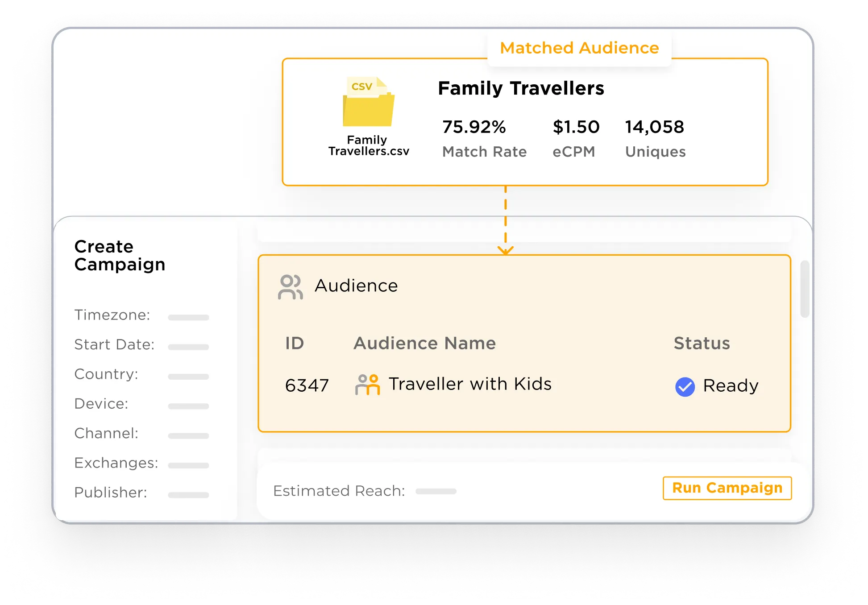The width and height of the screenshot is (868, 605).
Task: Open the Channel value placeholder
Action: [x=188, y=435]
